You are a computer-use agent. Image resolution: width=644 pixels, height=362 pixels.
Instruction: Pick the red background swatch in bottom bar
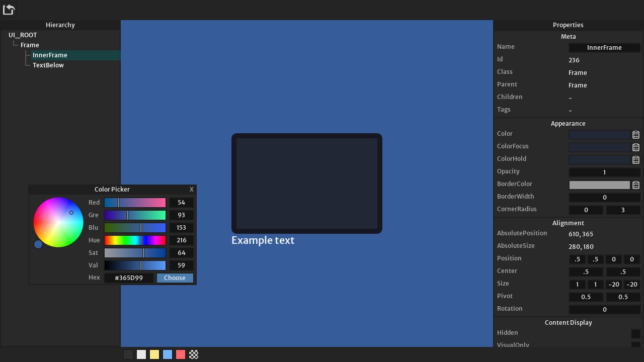click(x=181, y=354)
